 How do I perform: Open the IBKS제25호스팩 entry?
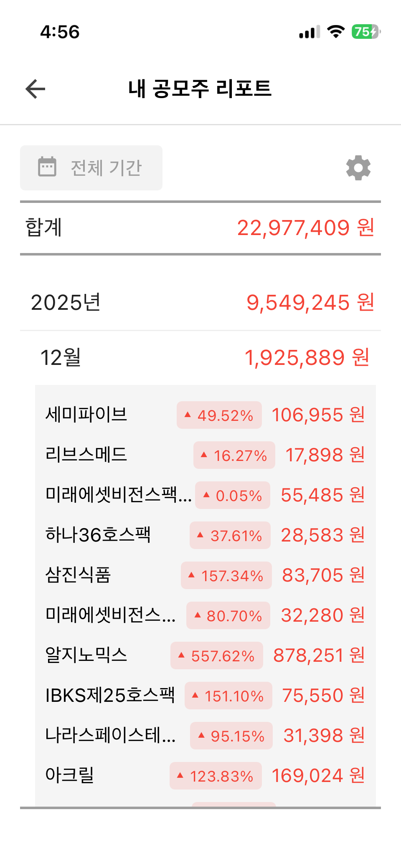pos(110,695)
